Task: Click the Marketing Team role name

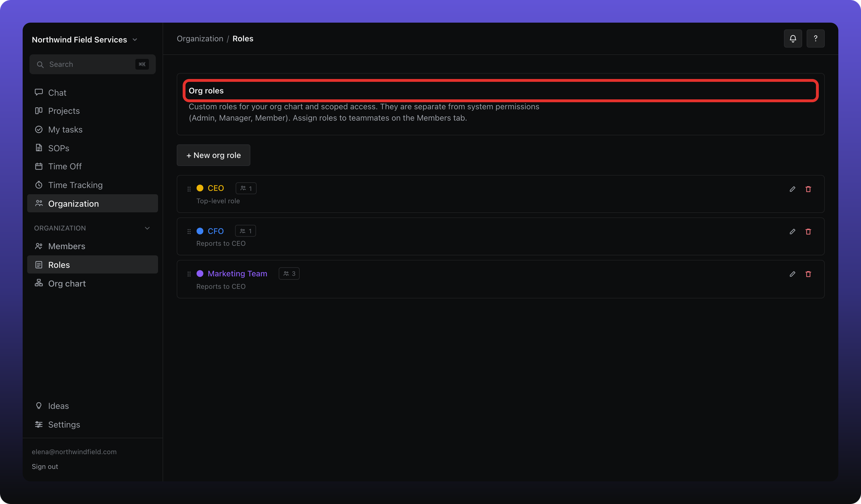Action: (237, 274)
